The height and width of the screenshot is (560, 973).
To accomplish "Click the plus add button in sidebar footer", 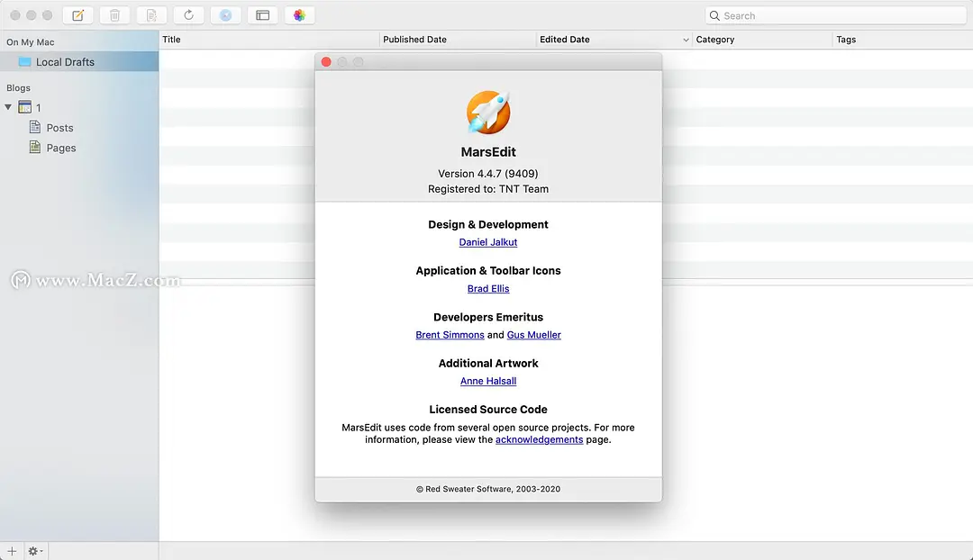I will [x=12, y=551].
